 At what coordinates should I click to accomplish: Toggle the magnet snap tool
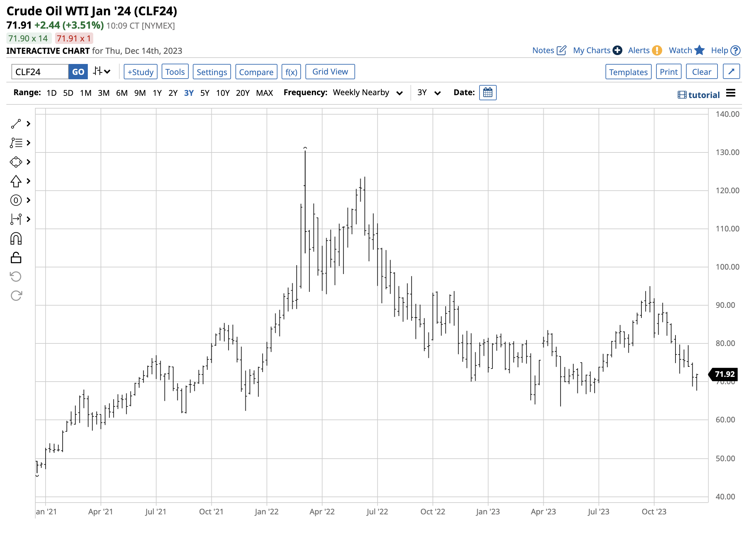pyautogui.click(x=16, y=238)
